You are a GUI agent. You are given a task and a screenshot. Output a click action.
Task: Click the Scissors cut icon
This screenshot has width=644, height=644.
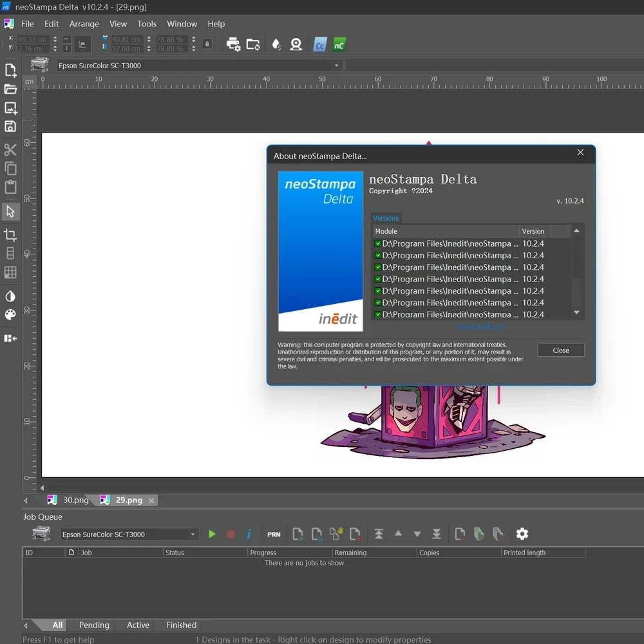pyautogui.click(x=10, y=150)
